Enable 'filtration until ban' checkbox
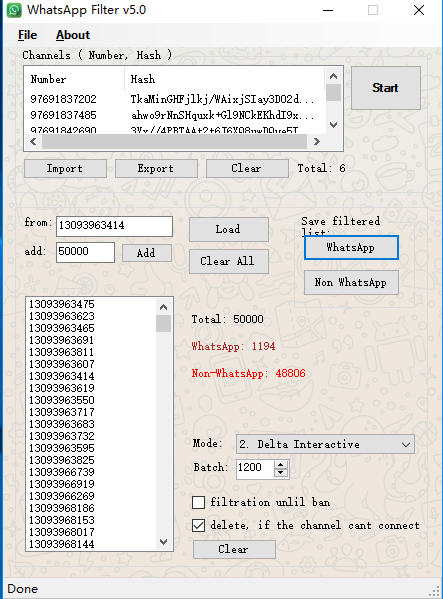 199,502
